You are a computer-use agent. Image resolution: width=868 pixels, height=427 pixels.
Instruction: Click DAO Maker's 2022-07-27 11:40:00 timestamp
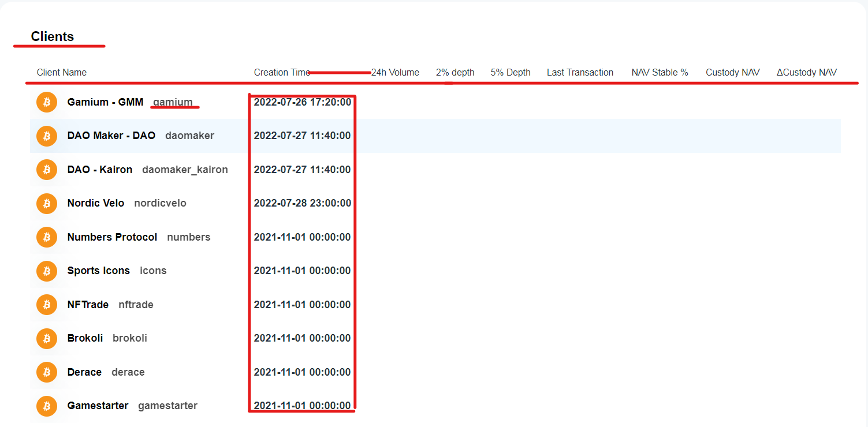[x=303, y=136]
